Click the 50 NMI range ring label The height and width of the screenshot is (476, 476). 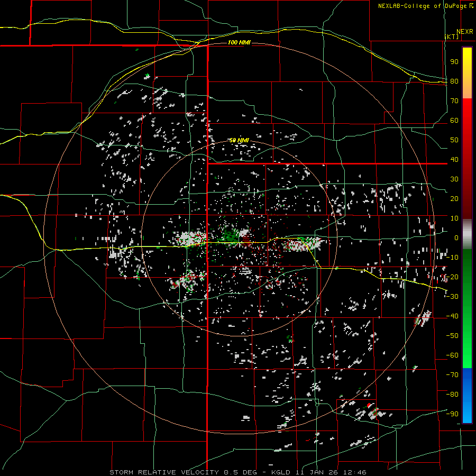tap(239, 140)
